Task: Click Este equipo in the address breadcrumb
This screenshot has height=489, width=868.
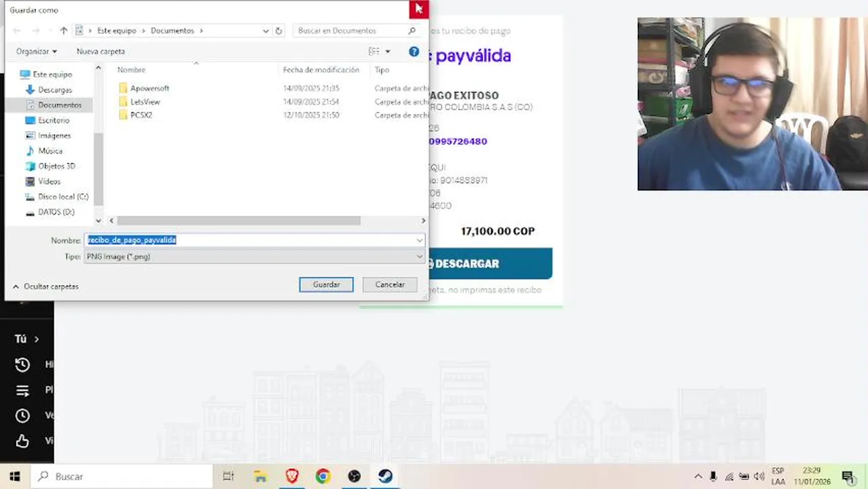Action: pyautogui.click(x=116, y=31)
